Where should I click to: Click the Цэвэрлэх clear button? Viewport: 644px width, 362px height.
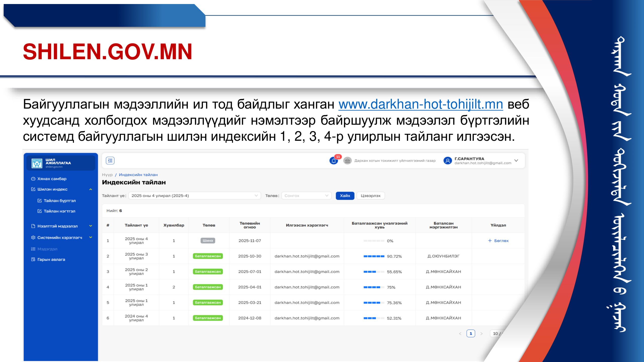coord(370,196)
